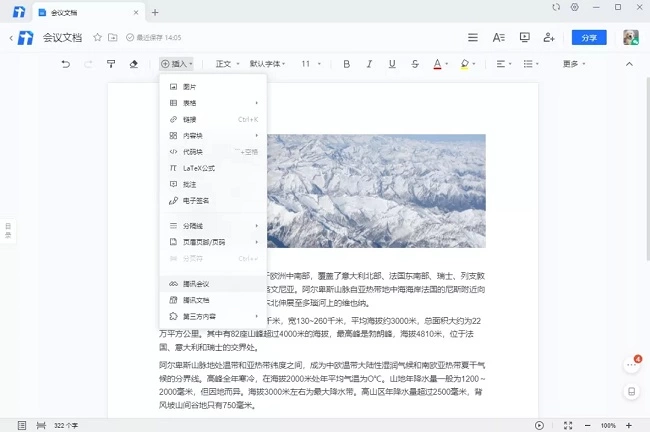Screen dimensions: 650x432
Task: Click the blue 分享 share button
Action: [x=589, y=38]
